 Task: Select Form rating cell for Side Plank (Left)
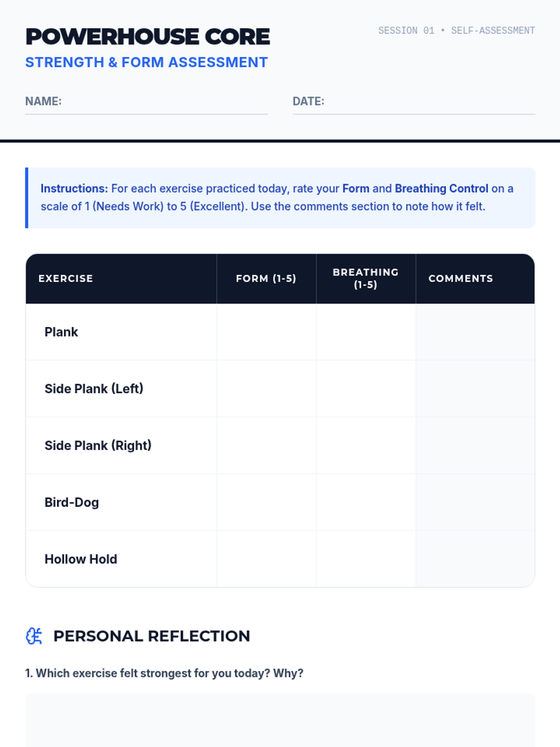coord(266,388)
